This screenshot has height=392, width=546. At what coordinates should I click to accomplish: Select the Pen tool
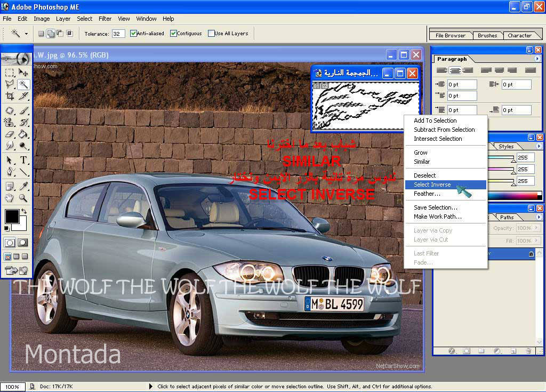10,172
